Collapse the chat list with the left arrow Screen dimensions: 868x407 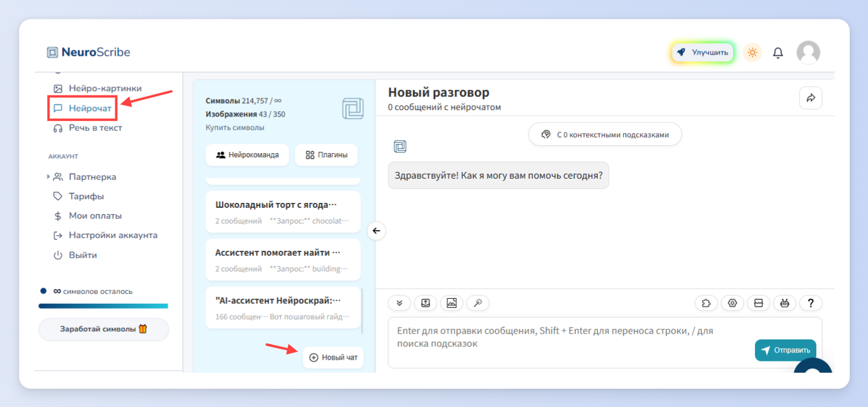tap(377, 231)
